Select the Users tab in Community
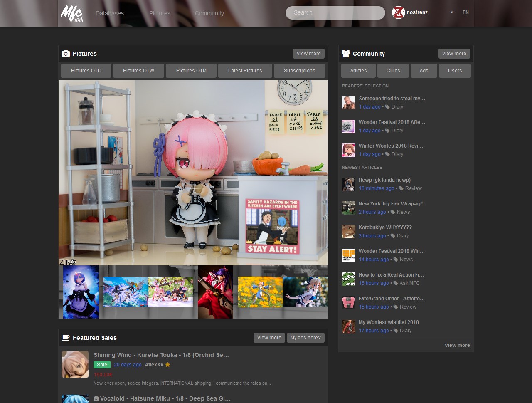532x403 pixels. pyautogui.click(x=455, y=71)
